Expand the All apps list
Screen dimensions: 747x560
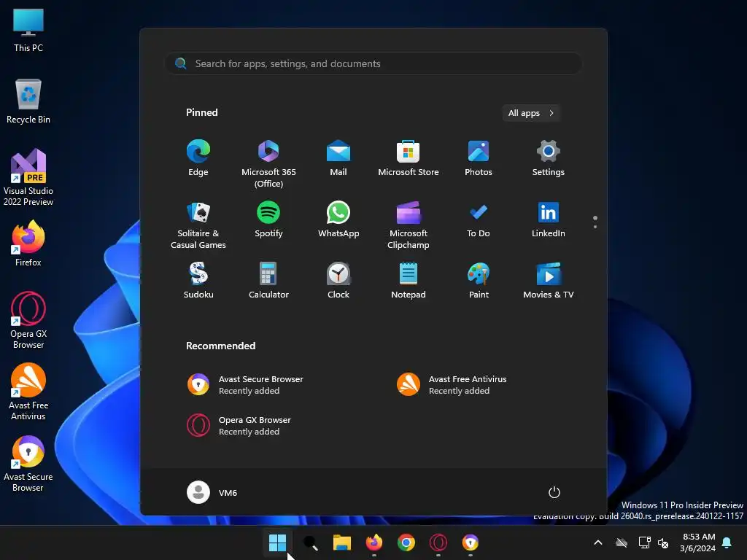click(531, 113)
